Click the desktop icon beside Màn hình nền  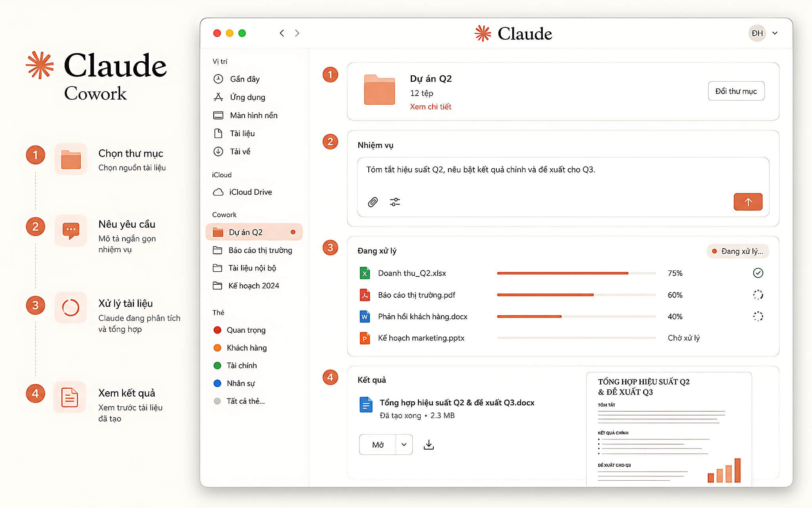(218, 115)
